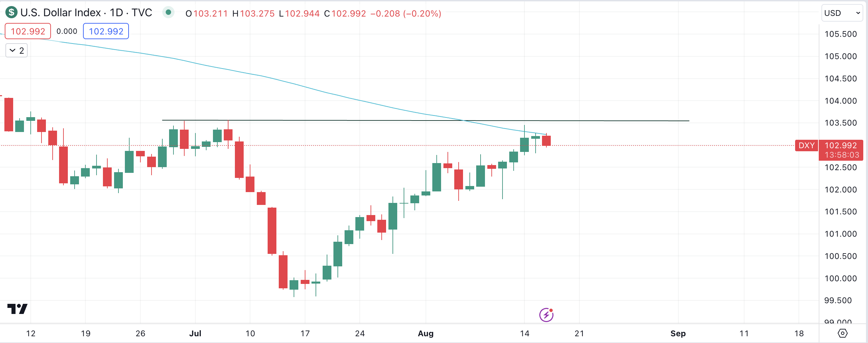Click the red sell price 102.992 button
The image size is (868, 343).
coord(28,31)
